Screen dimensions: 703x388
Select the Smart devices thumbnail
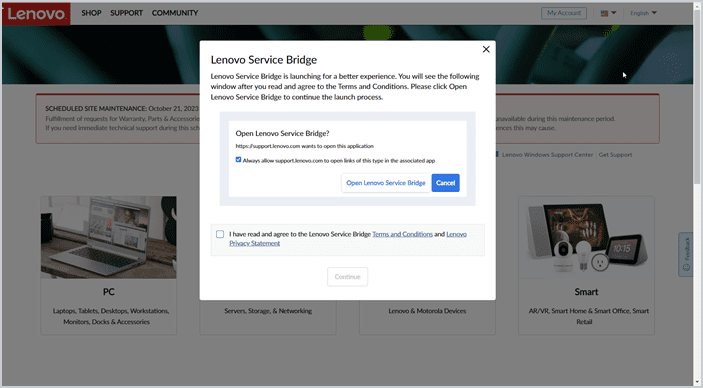click(x=586, y=237)
